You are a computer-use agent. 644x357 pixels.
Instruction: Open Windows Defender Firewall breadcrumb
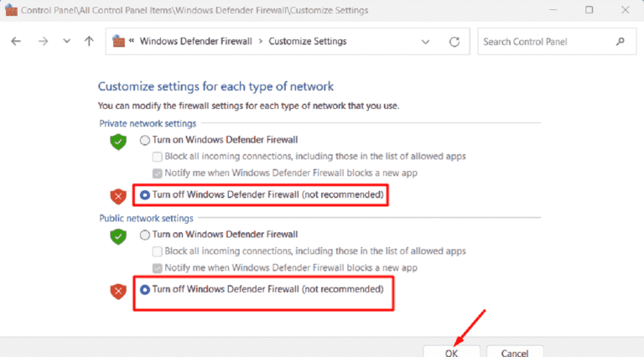point(196,41)
